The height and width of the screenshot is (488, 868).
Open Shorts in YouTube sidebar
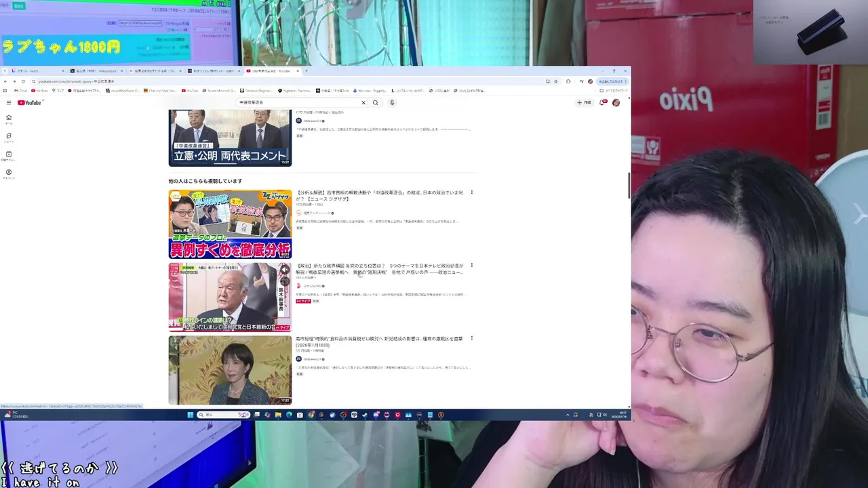(x=9, y=138)
